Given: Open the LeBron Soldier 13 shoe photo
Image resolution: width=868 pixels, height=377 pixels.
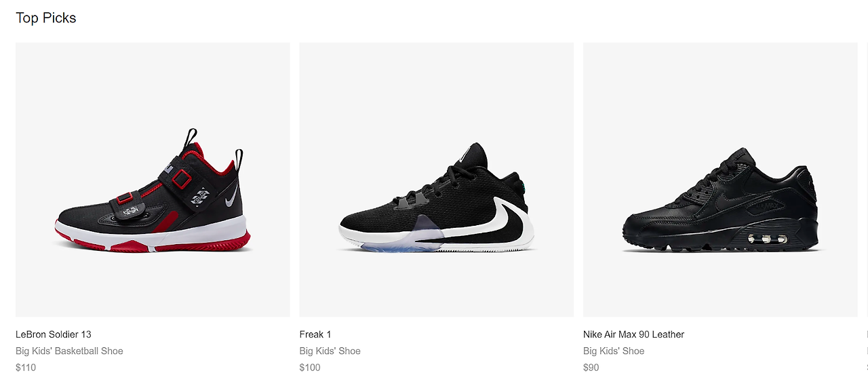Looking at the screenshot, I should 153,180.
